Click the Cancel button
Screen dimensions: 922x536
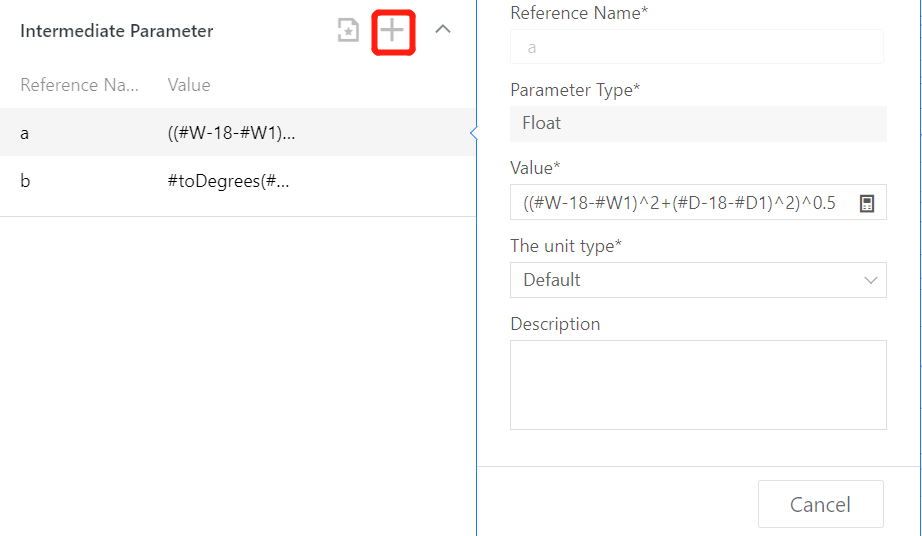click(x=820, y=504)
